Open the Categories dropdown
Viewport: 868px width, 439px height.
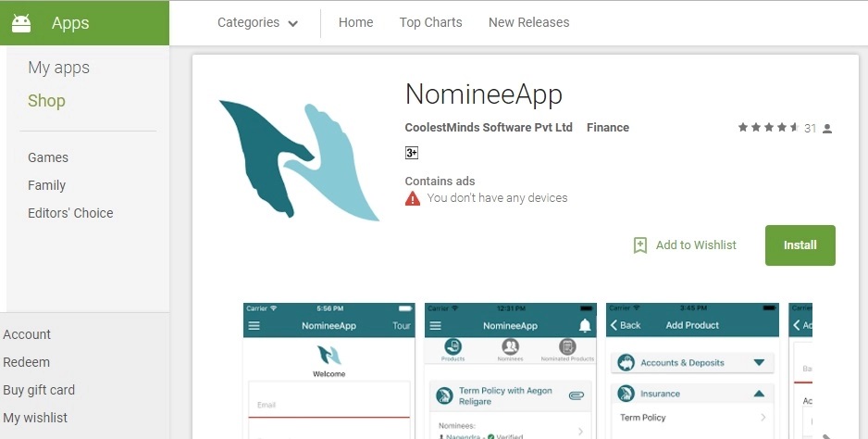point(257,23)
